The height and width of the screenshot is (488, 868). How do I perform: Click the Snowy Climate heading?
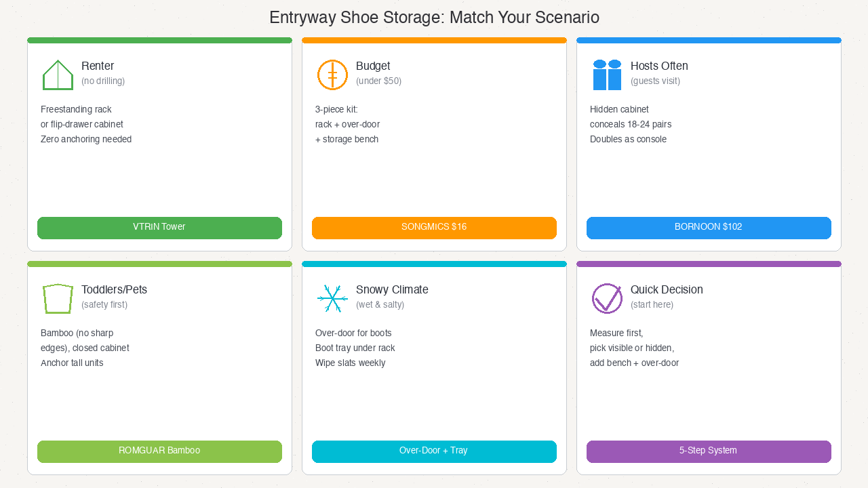click(392, 289)
